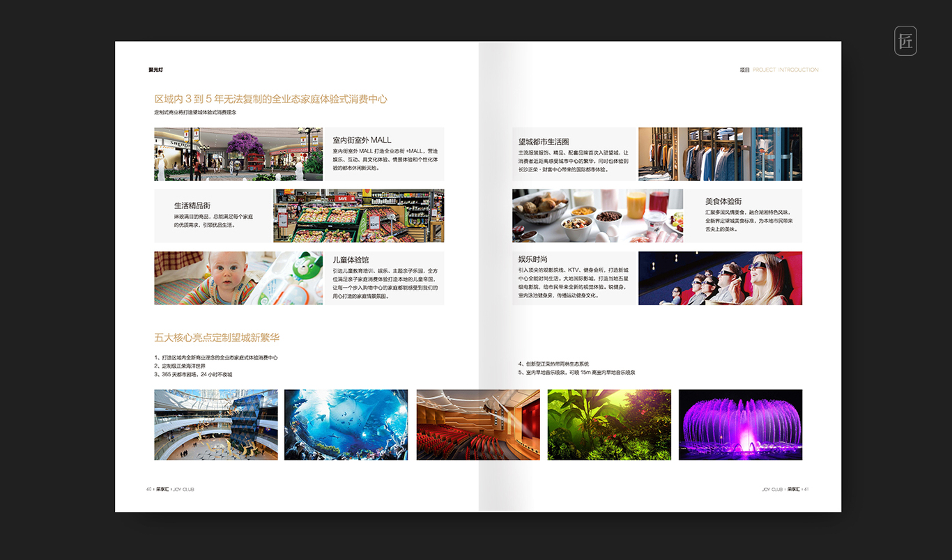Select the 美食体验街 heading
The image size is (952, 560).
(723, 201)
